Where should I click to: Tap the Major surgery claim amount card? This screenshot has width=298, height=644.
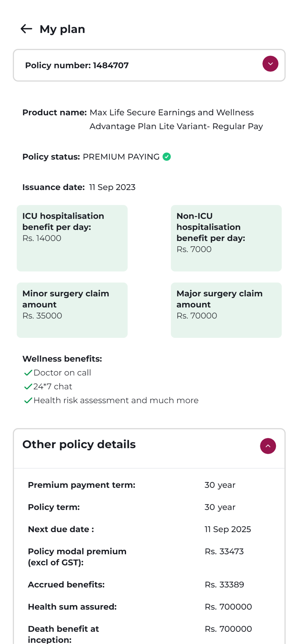coord(226,310)
